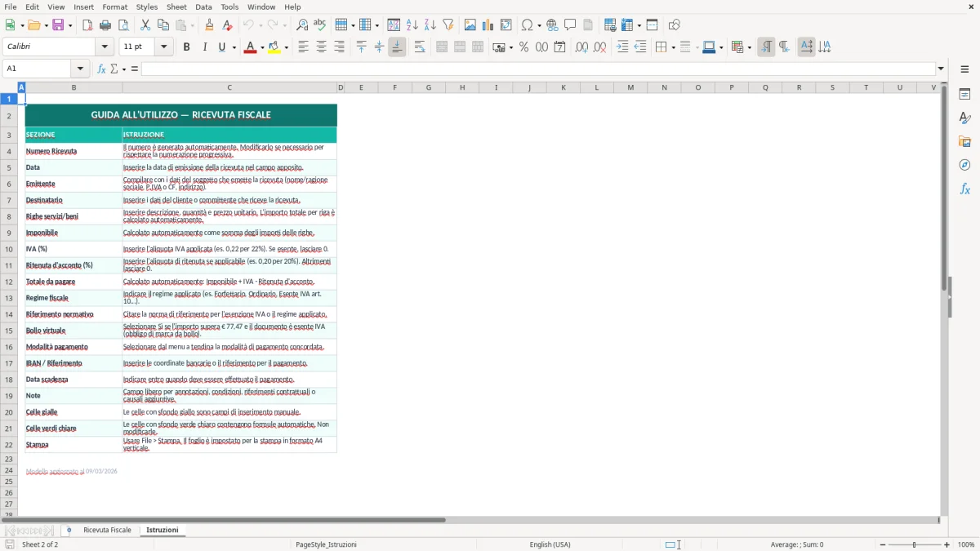Click the zoom slider in status bar
The width and height of the screenshot is (980, 551).
(914, 544)
